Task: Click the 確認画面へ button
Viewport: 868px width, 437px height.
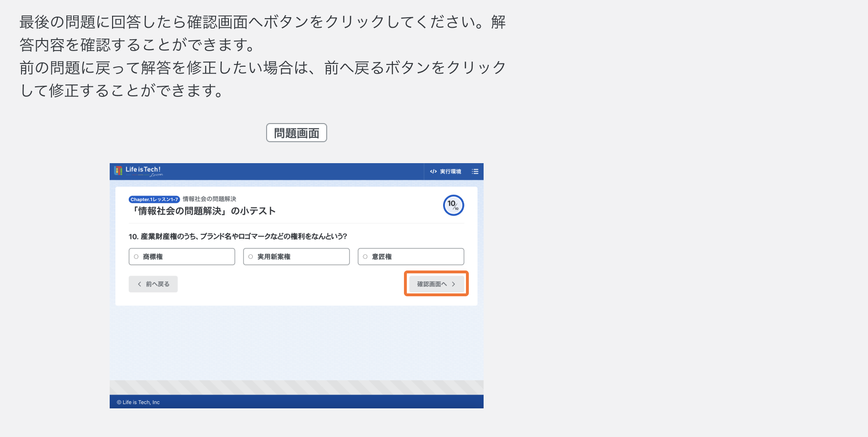Action: click(x=436, y=284)
